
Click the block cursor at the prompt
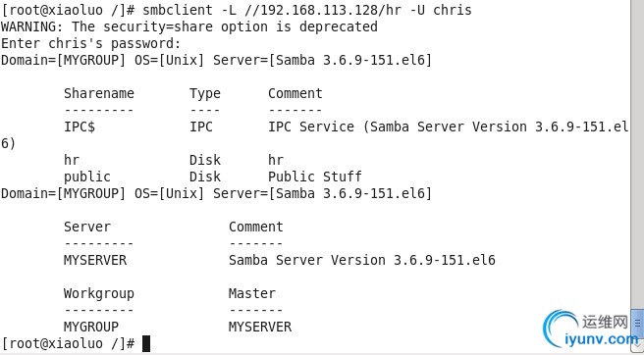pos(146,343)
